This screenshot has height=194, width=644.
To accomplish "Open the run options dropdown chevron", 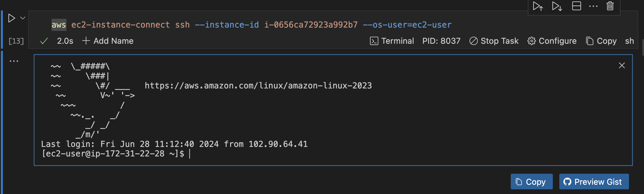I will pyautogui.click(x=22, y=18).
